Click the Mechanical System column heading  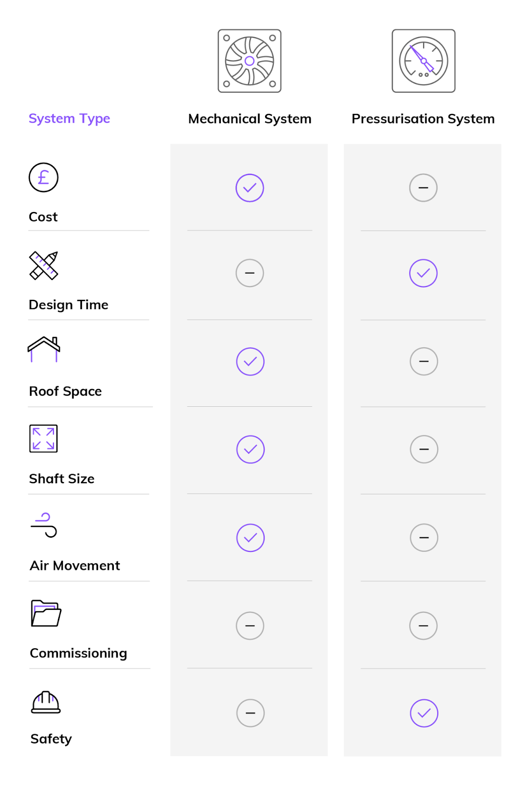coord(250,119)
